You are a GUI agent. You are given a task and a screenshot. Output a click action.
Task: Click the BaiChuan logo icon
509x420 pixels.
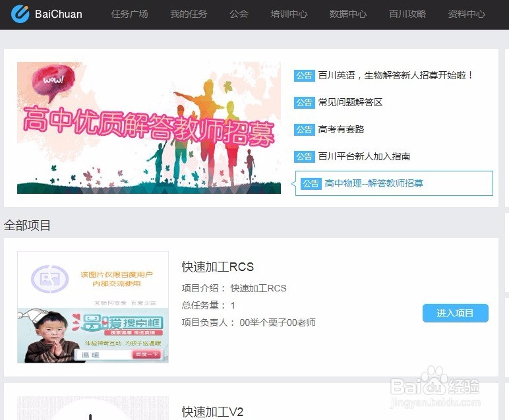[20, 14]
